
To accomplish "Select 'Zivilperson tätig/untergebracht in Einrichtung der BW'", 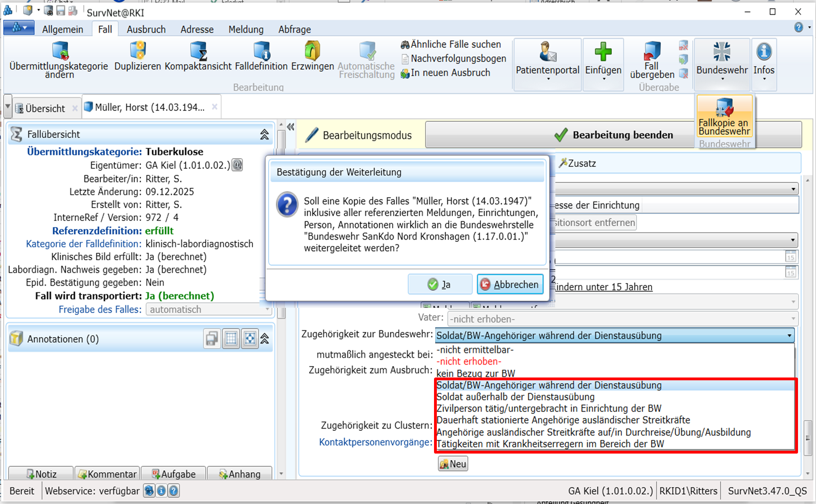I will (615, 409).
